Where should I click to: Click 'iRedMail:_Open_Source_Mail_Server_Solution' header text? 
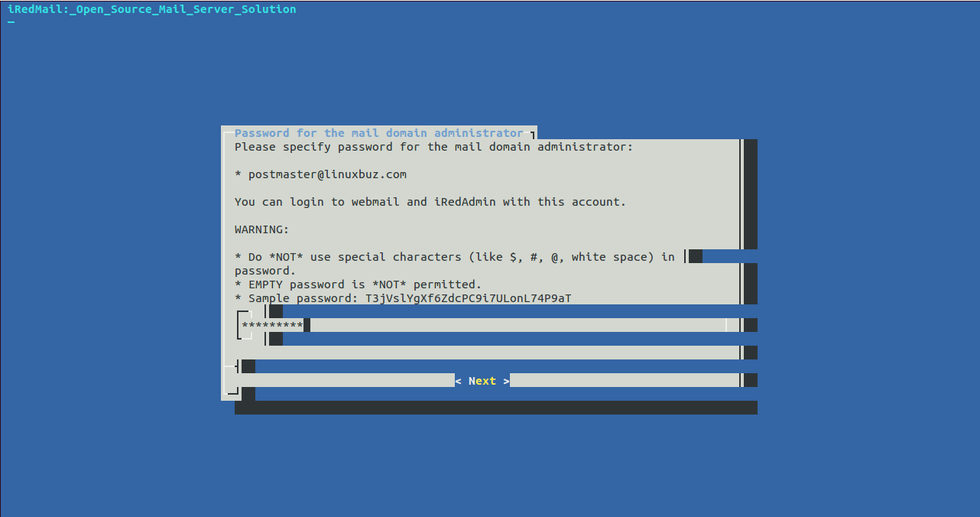tap(152, 9)
